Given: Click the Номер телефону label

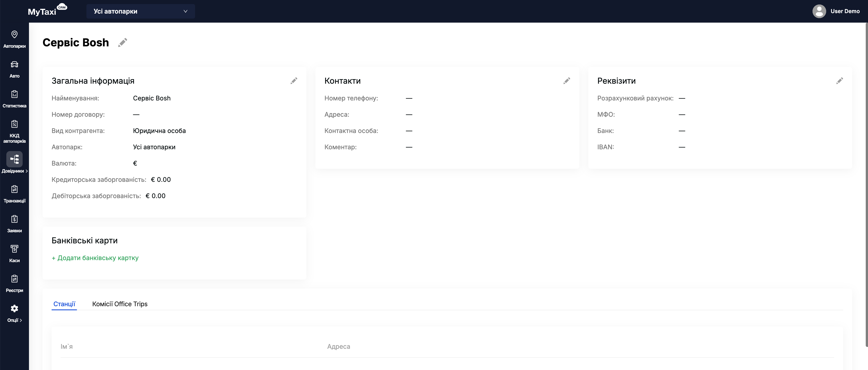Looking at the screenshot, I should pos(351,98).
